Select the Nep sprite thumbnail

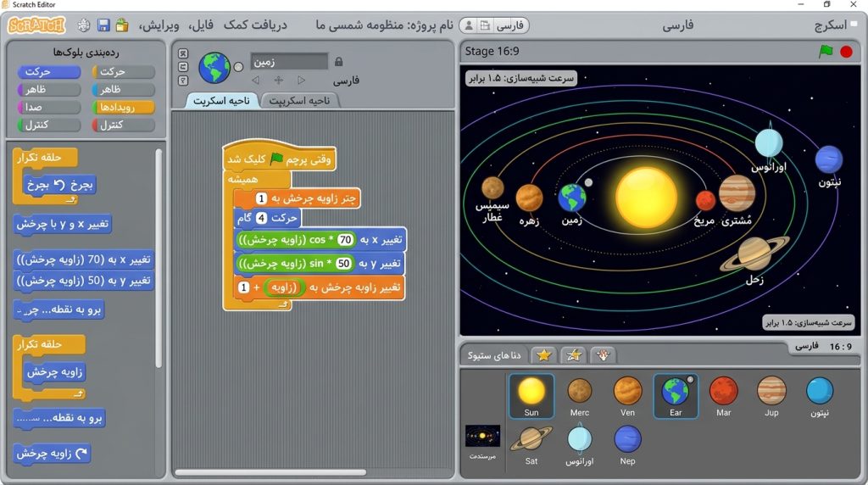[627, 444]
